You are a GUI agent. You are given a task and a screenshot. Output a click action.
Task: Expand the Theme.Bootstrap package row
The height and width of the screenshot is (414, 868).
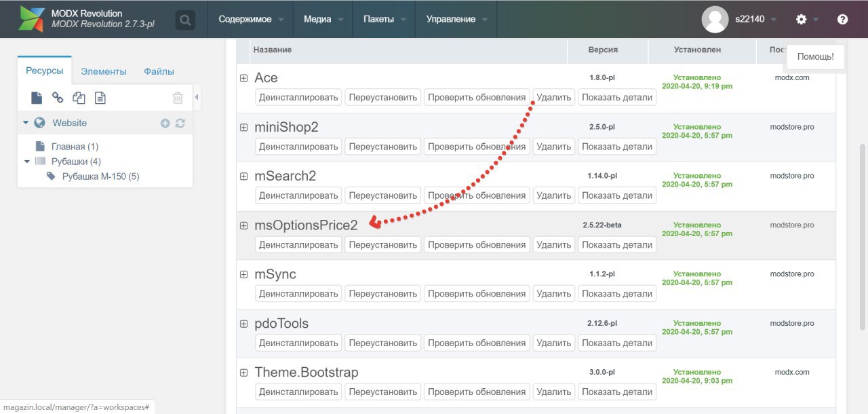coord(244,373)
